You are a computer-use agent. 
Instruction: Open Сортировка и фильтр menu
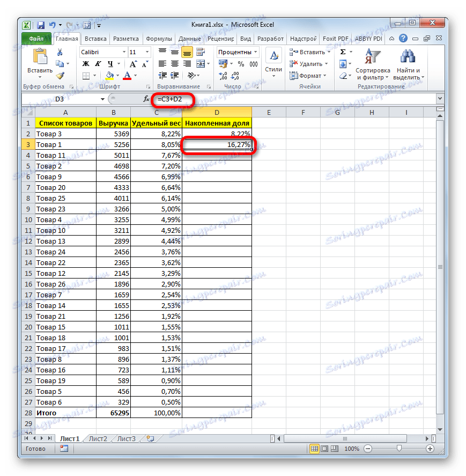tap(373, 64)
